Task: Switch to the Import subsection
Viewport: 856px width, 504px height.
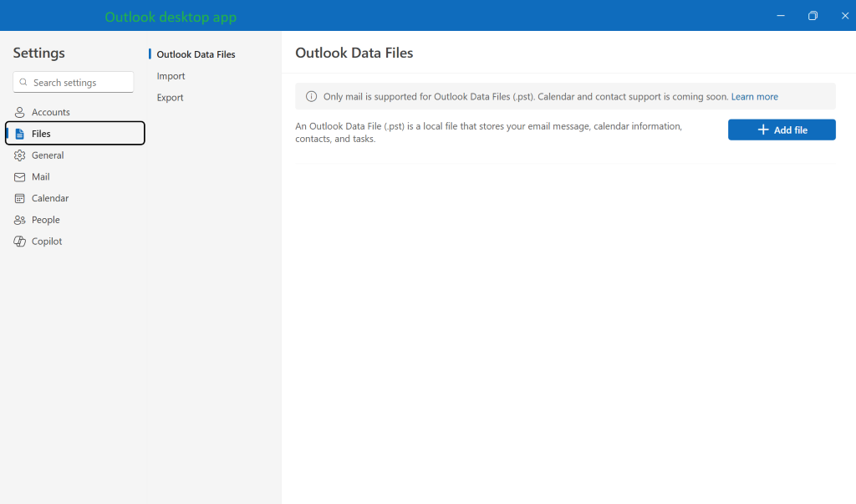Action: tap(171, 76)
